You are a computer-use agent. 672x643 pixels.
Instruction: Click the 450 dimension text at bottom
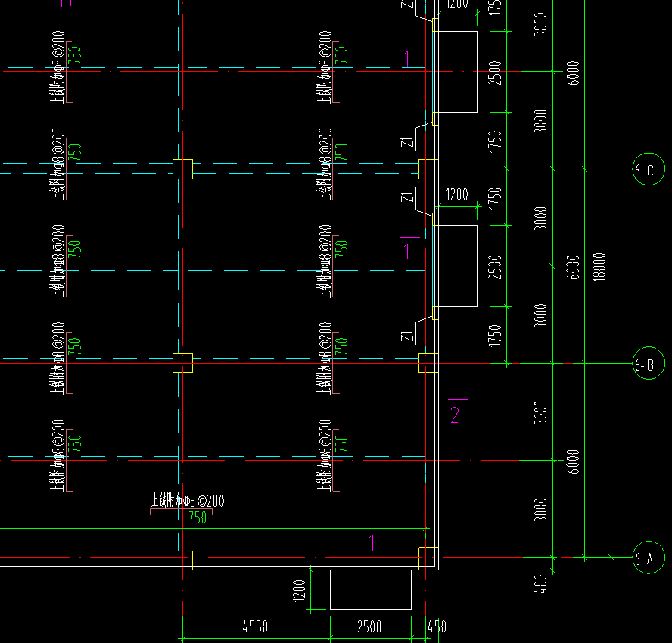437,627
